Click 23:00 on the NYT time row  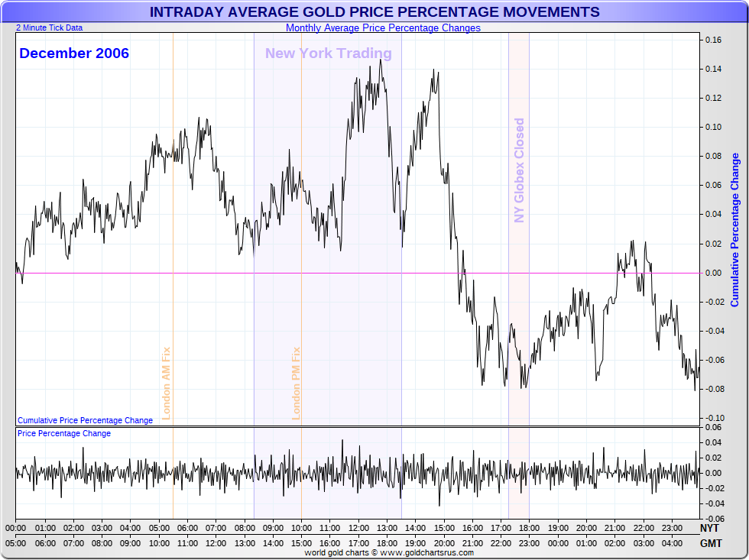pyautogui.click(x=672, y=528)
